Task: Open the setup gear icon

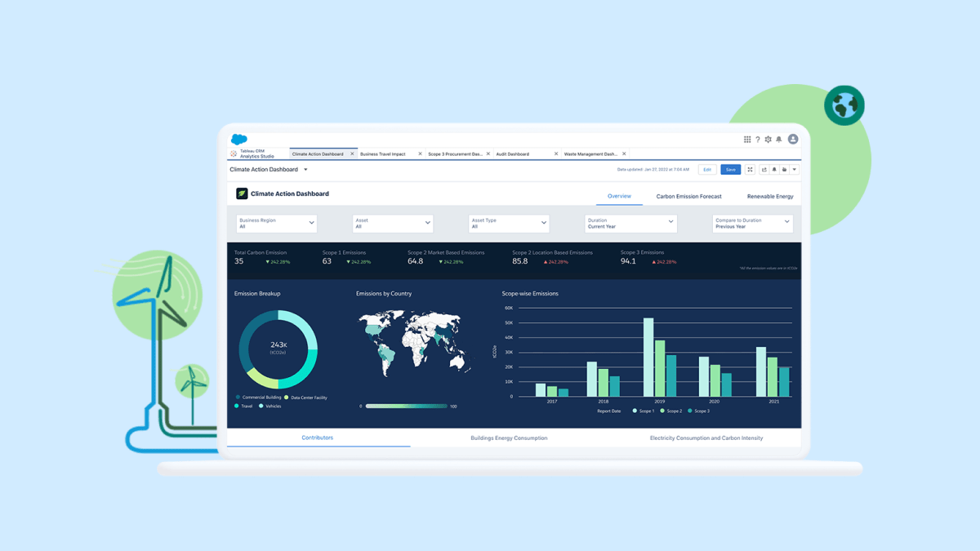Action: (768, 140)
